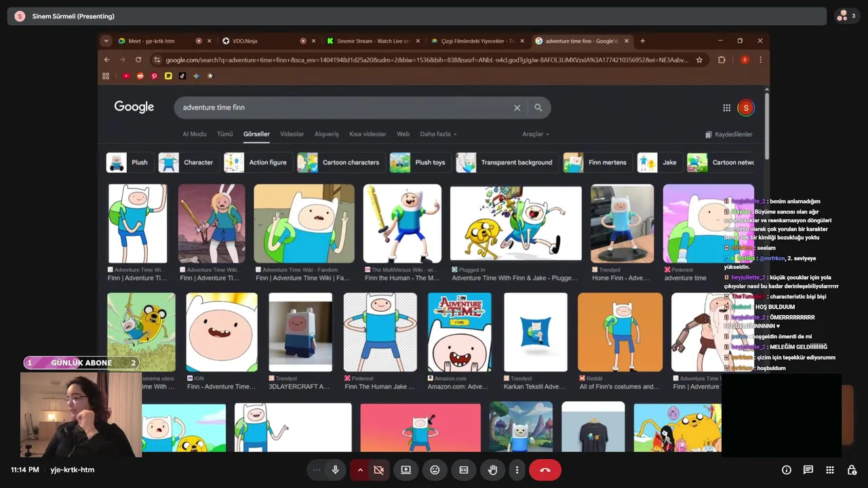Open the Meet activities grid icon
This screenshot has width=868, height=488.
[x=830, y=470]
